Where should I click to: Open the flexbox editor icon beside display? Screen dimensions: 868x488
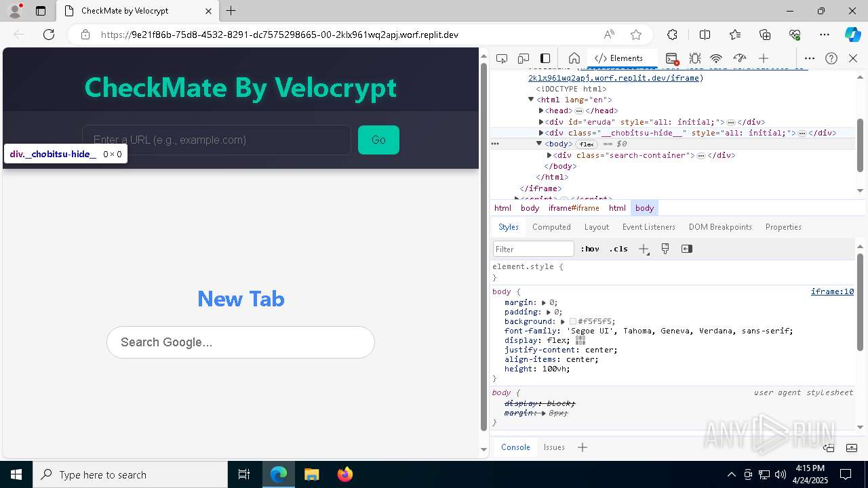(580, 340)
